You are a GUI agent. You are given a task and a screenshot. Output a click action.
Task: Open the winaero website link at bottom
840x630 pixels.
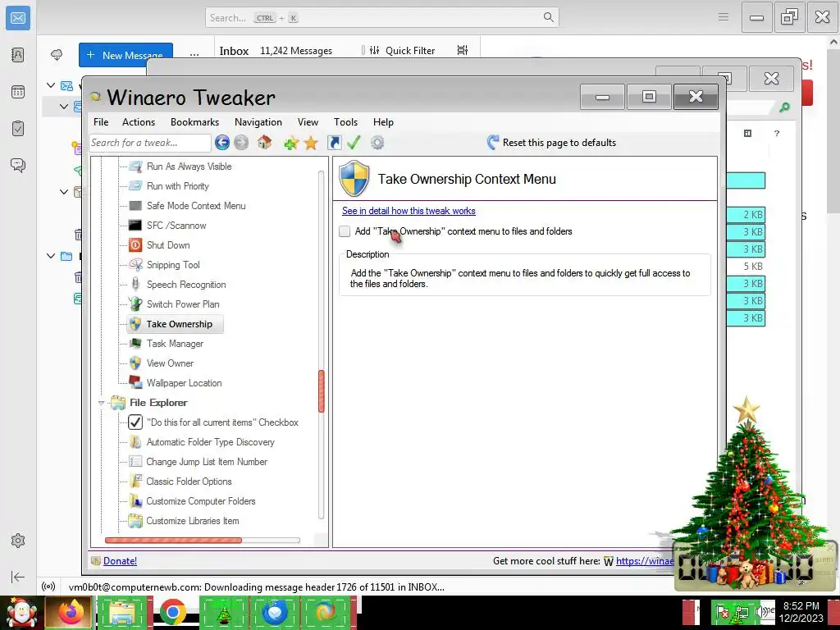pyautogui.click(x=645, y=561)
